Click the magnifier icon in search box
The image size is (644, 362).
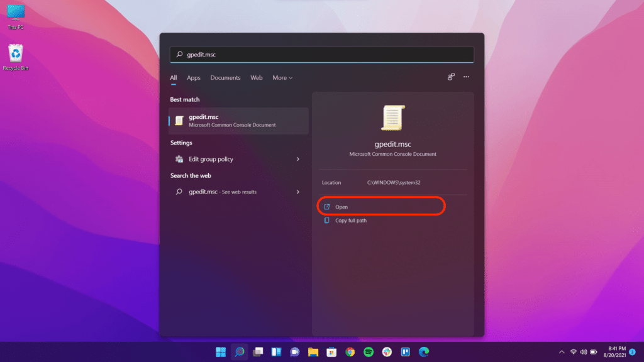pos(179,54)
